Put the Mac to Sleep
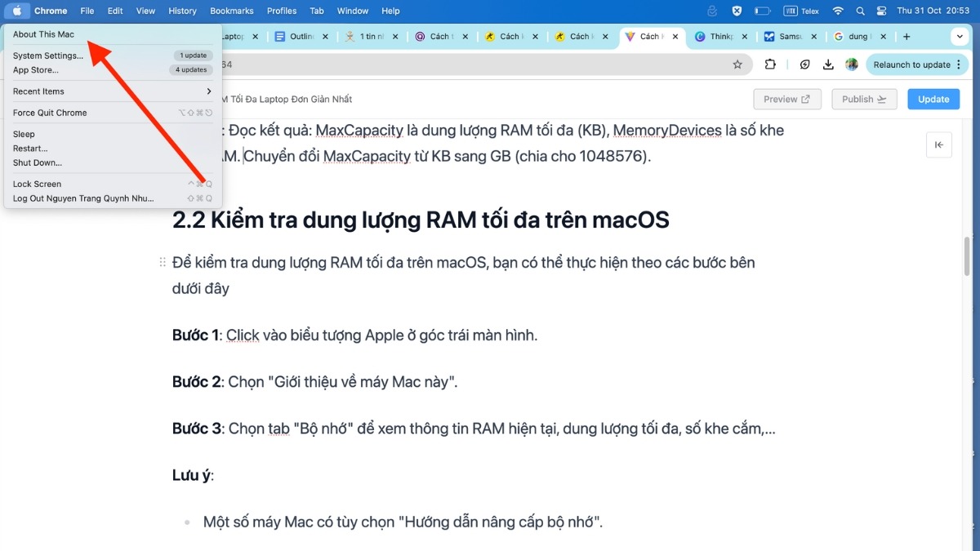The width and height of the screenshot is (980, 551). click(113, 134)
